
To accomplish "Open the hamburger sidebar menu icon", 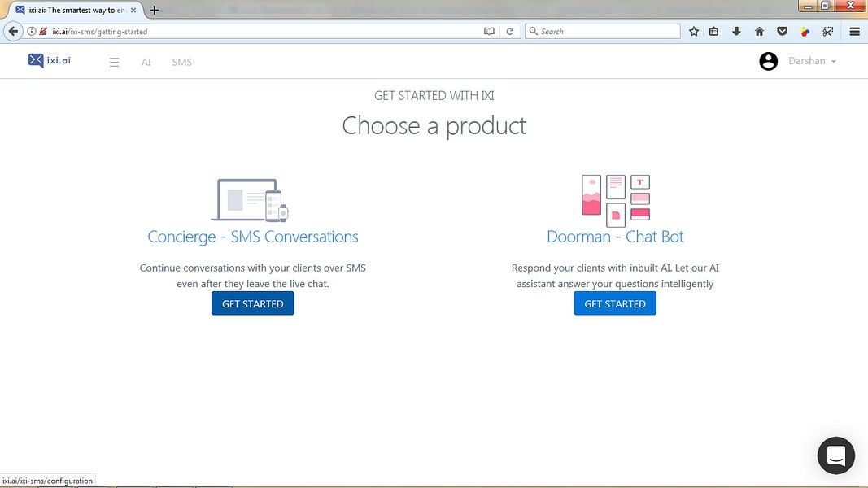I will click(x=114, y=62).
